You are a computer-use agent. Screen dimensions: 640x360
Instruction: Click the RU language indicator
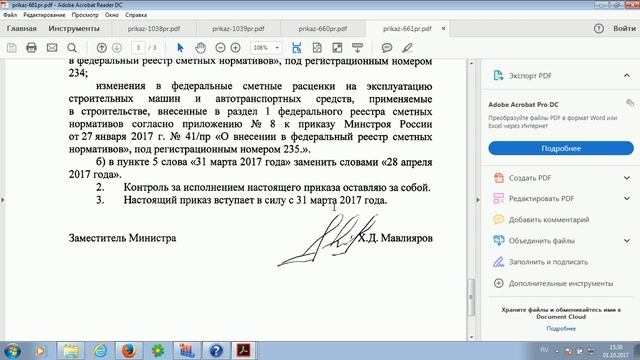click(x=544, y=350)
